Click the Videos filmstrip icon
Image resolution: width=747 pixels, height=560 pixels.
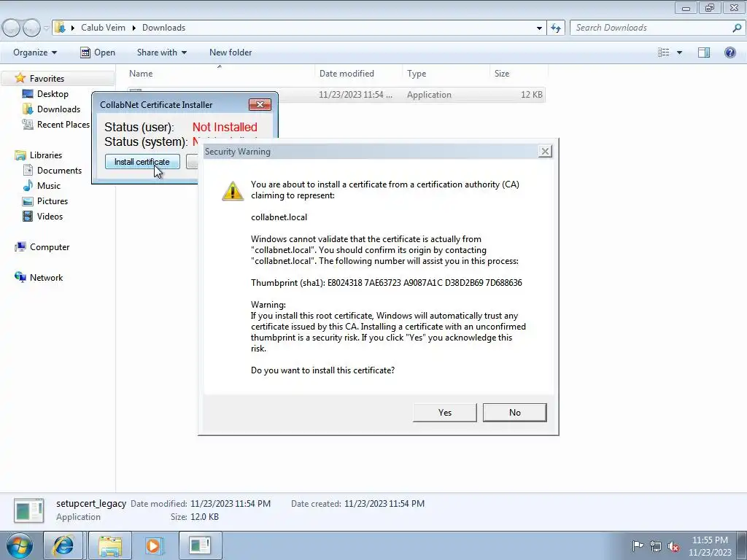point(28,216)
